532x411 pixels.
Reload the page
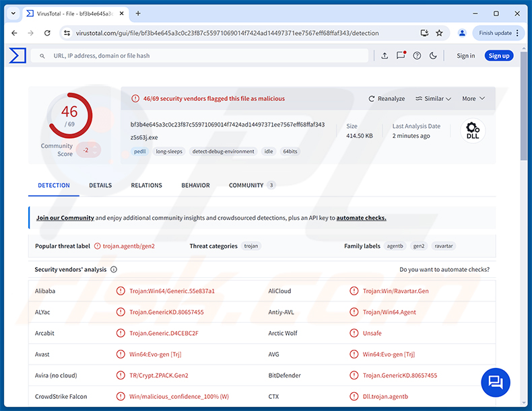[x=47, y=33]
